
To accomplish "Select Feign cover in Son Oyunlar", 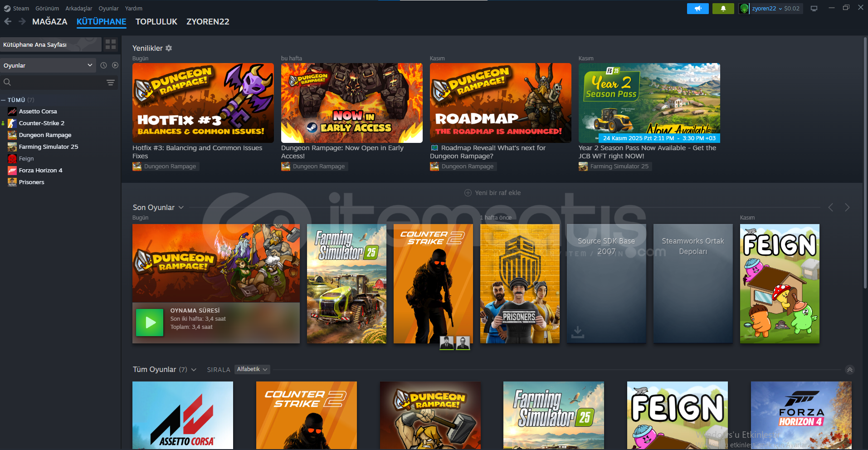I will tap(780, 284).
